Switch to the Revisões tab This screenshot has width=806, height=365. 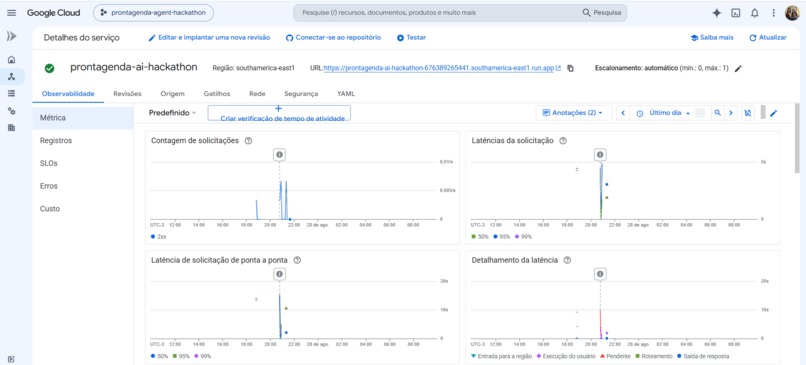127,94
